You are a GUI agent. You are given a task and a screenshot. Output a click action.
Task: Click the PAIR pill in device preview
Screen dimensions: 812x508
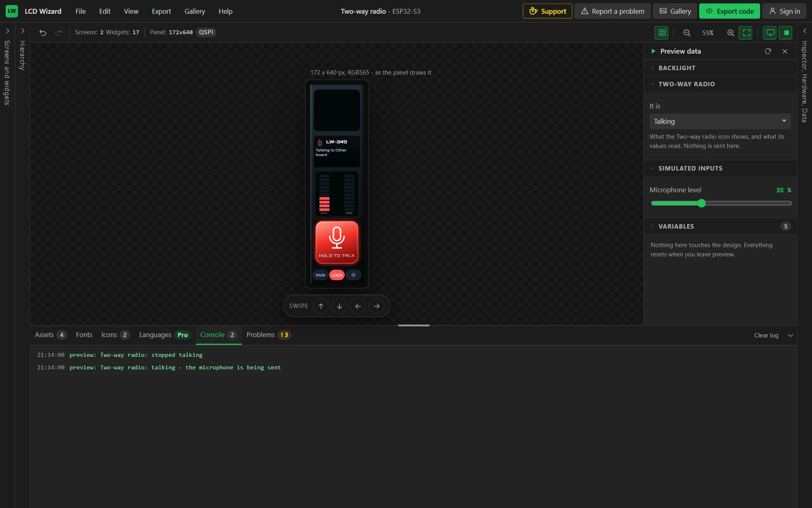(x=320, y=275)
